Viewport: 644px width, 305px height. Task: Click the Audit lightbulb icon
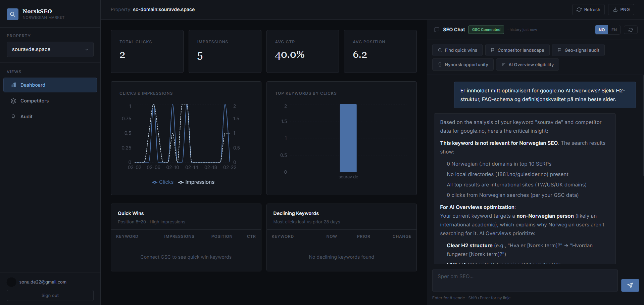(13, 117)
